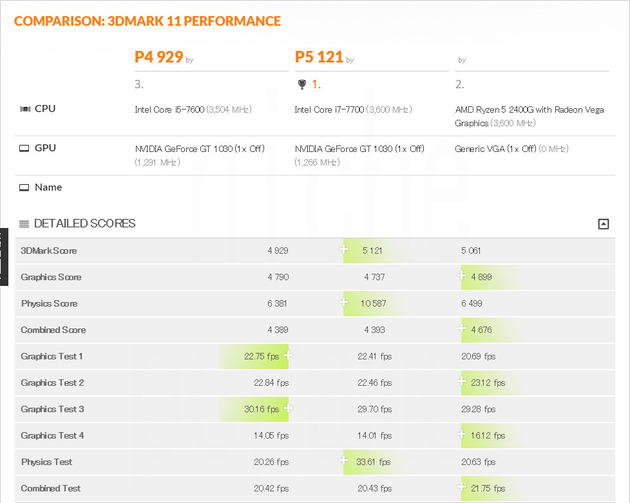The height and width of the screenshot is (503, 630).
Task: Click the rank 2. label in third column
Action: pos(460,84)
